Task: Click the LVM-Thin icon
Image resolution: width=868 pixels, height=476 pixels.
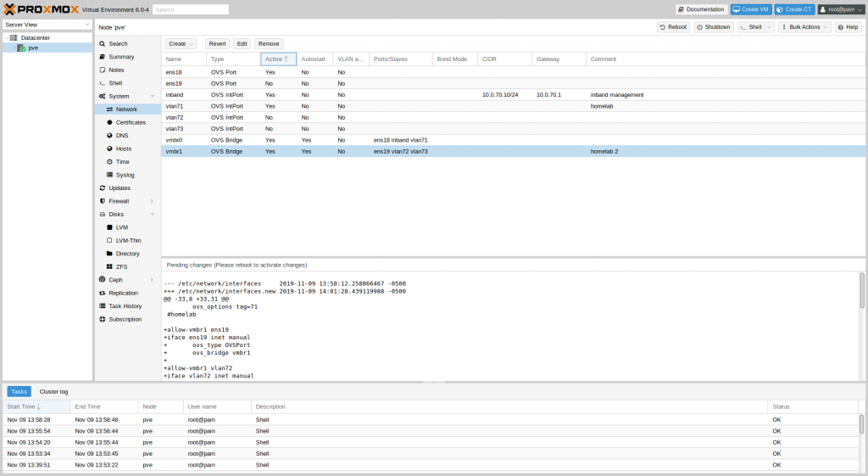Action: 109,240
